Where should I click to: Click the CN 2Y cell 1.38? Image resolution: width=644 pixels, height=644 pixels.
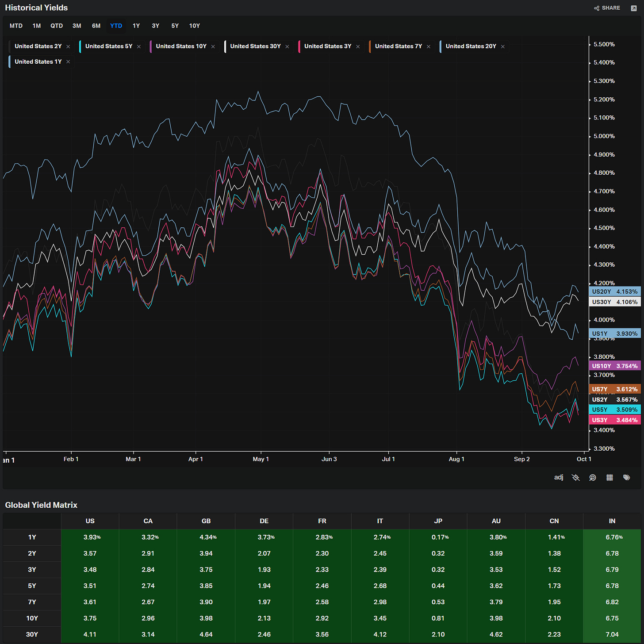click(x=554, y=553)
